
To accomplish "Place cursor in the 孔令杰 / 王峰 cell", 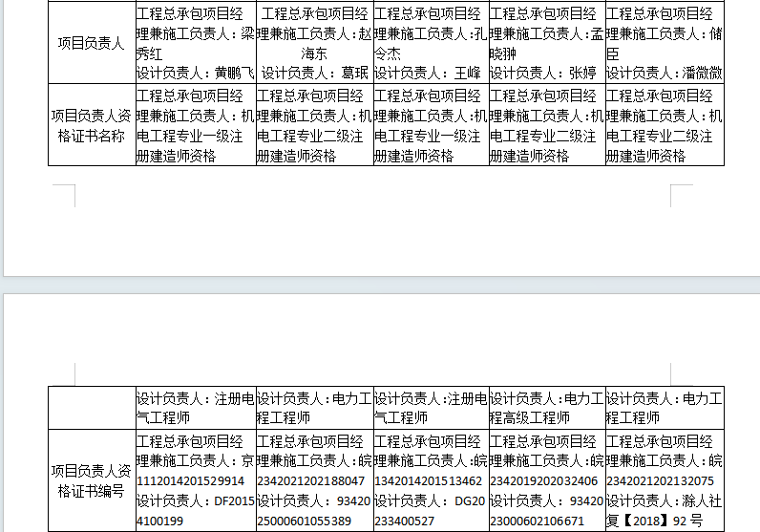I will click(x=431, y=43).
